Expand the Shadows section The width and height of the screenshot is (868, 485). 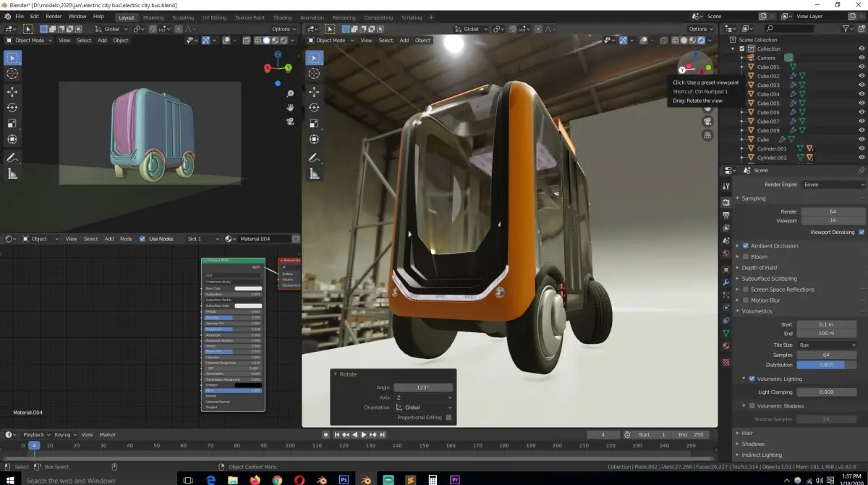click(x=753, y=444)
